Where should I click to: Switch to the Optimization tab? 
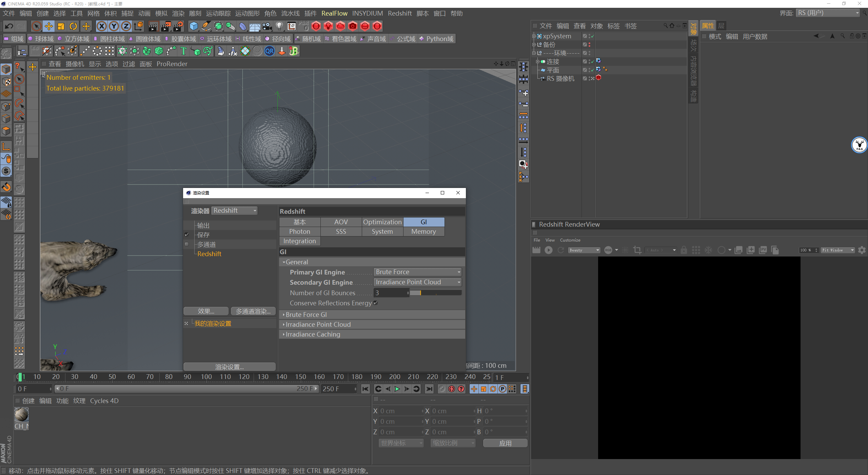tap(382, 222)
